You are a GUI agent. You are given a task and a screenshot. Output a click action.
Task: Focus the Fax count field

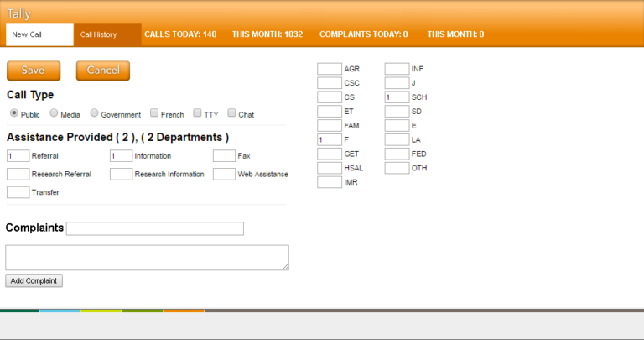(224, 156)
